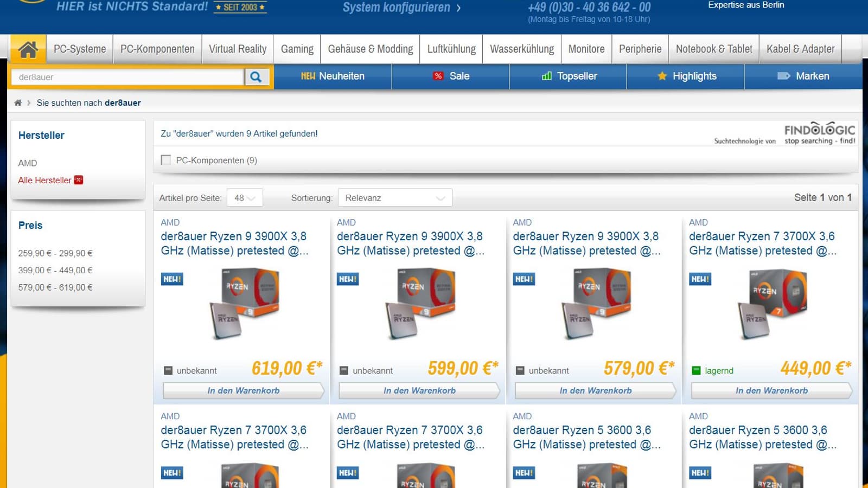The height and width of the screenshot is (488, 868).
Task: Switch to the Neuheiten tab
Action: [x=333, y=76]
